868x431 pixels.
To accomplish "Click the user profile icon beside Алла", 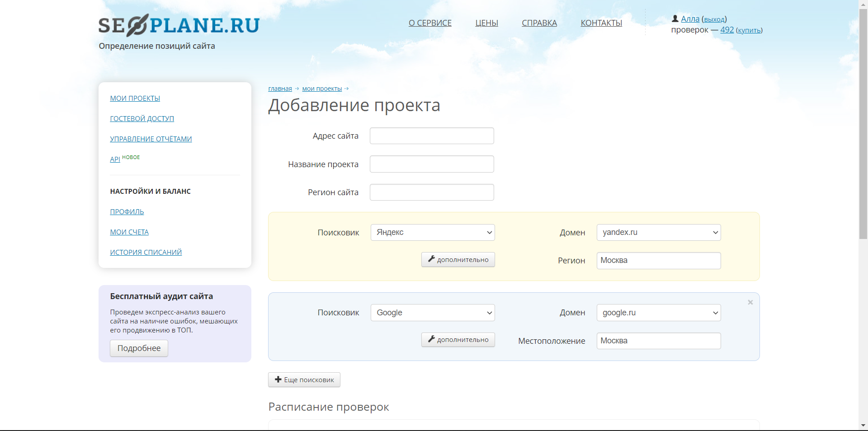I will pyautogui.click(x=675, y=19).
